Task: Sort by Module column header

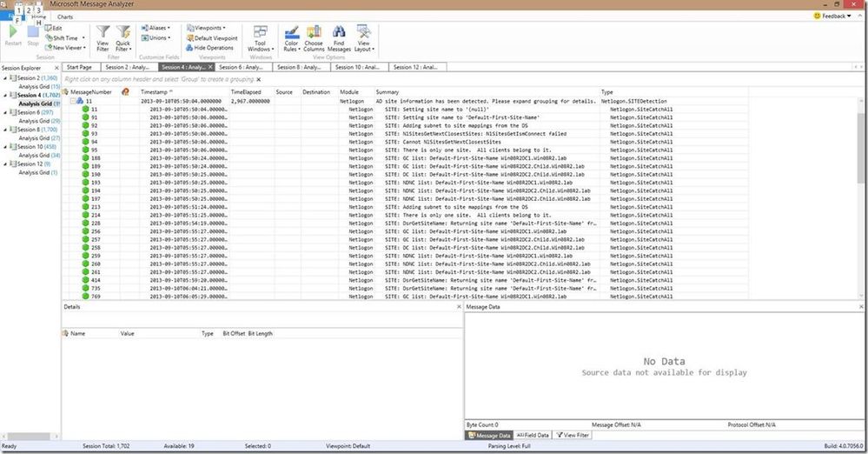Action: 349,92
